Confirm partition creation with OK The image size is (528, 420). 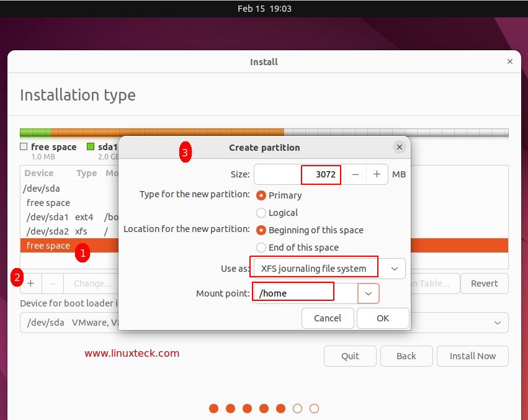(382, 318)
